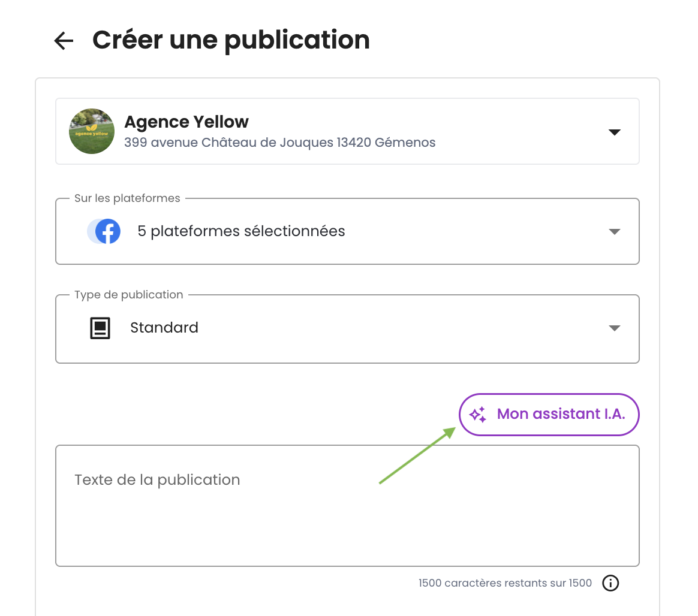Click the 'Créer une publication' page title

pos(231,40)
